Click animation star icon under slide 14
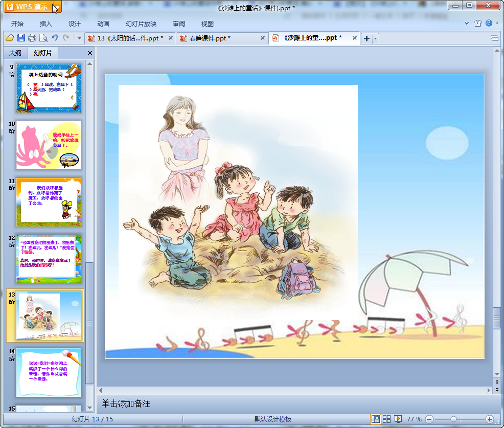The width and height of the screenshot is (504, 428). pos(12,359)
